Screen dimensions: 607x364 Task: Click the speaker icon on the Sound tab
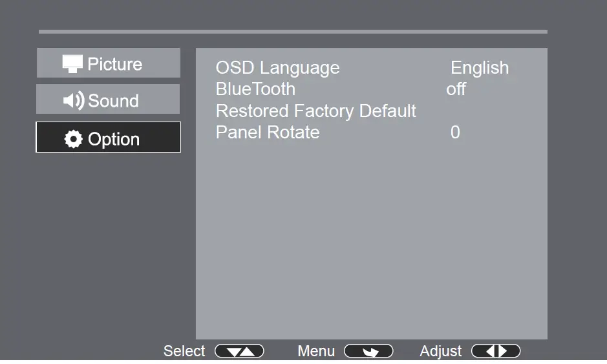click(74, 101)
